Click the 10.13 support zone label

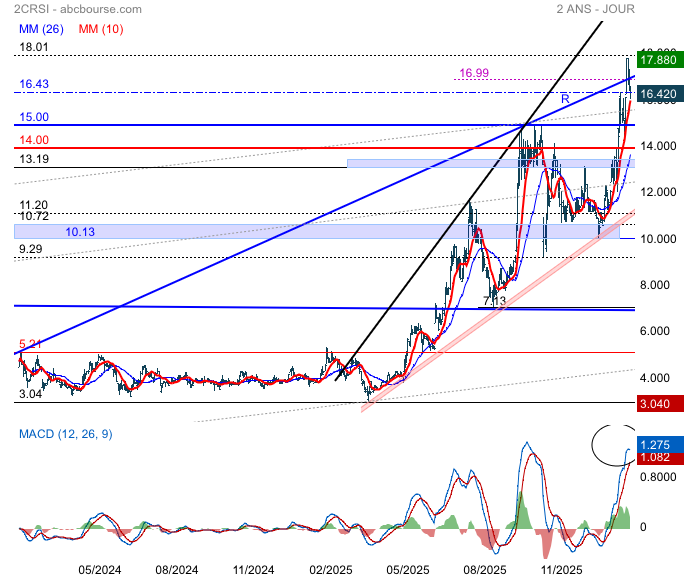[x=80, y=232]
